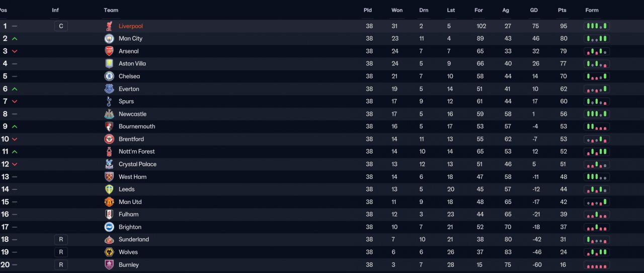The height and width of the screenshot is (273, 644).
Task: Sort by the GD column header
Action: pyautogui.click(x=534, y=10)
